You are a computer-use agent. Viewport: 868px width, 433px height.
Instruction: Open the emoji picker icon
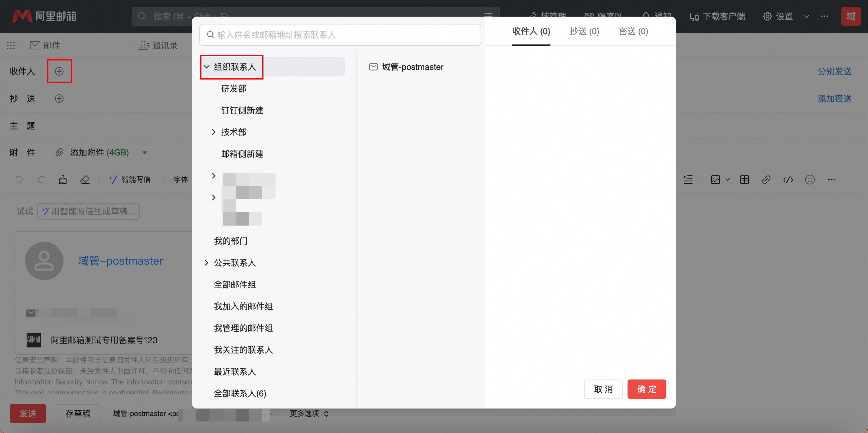(x=810, y=180)
